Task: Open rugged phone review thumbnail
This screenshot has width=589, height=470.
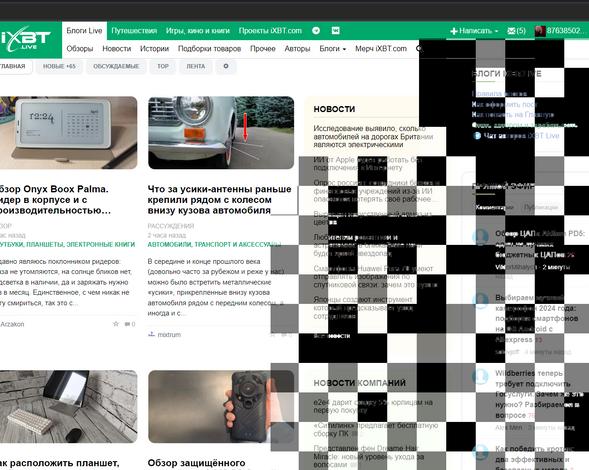Action: [x=221, y=407]
